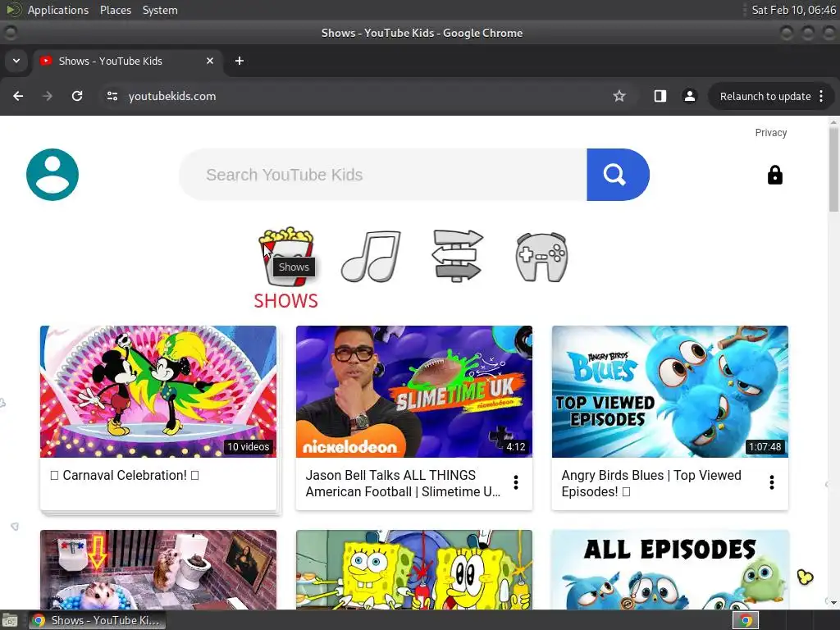Image resolution: width=840 pixels, height=630 pixels.
Task: Select the Shows - YouTube Kids tab
Action: pos(127,61)
